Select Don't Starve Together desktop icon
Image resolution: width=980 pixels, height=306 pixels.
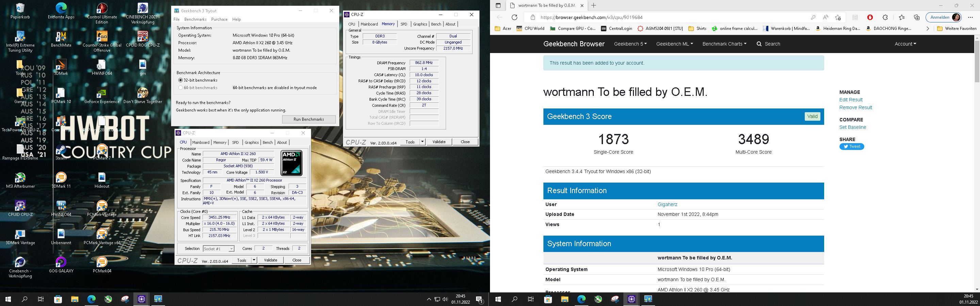(143, 96)
